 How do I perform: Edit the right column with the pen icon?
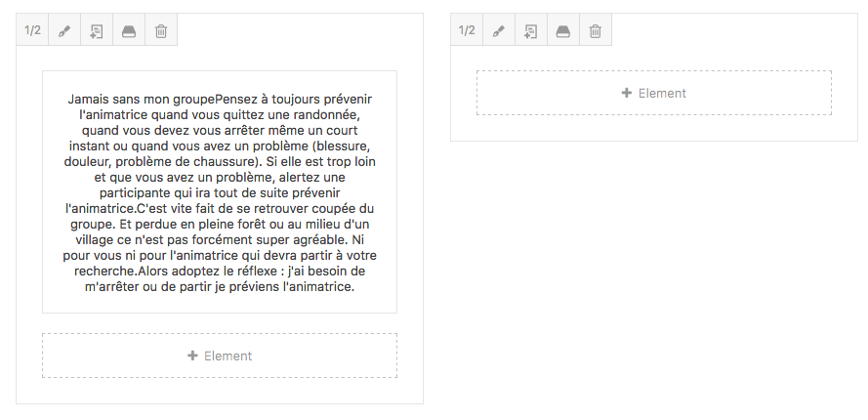(499, 30)
